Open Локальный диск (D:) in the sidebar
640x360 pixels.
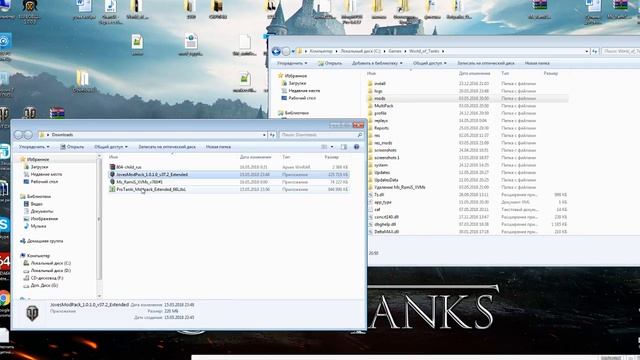(x=51, y=270)
